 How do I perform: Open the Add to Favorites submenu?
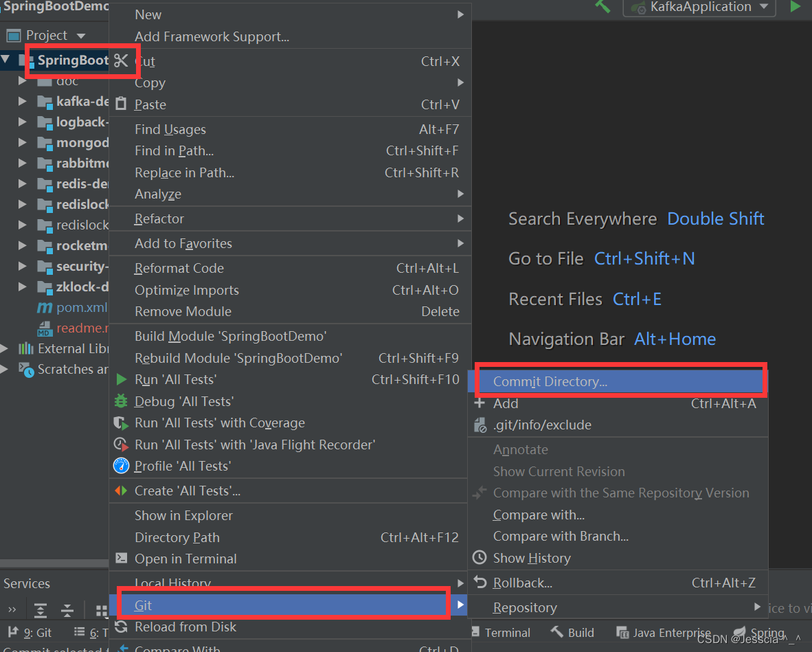(x=290, y=243)
